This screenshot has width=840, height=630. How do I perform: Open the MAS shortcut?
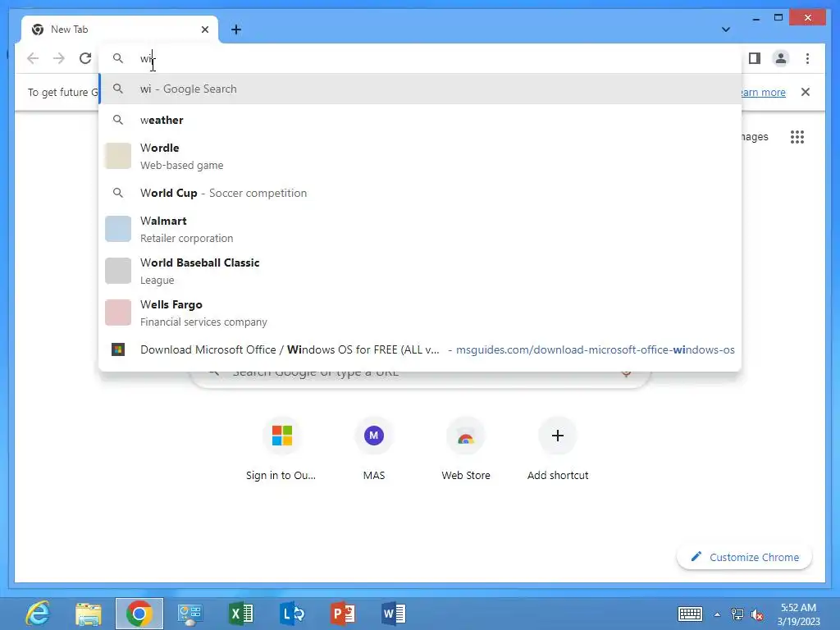tap(374, 449)
